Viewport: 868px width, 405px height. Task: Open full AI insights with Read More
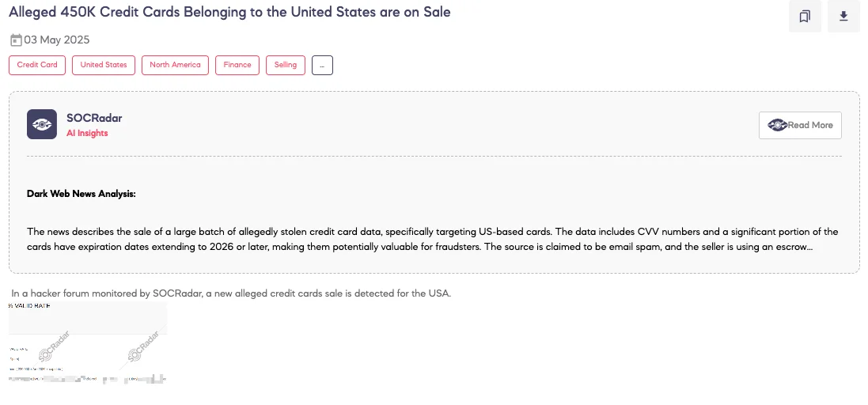[x=800, y=125]
